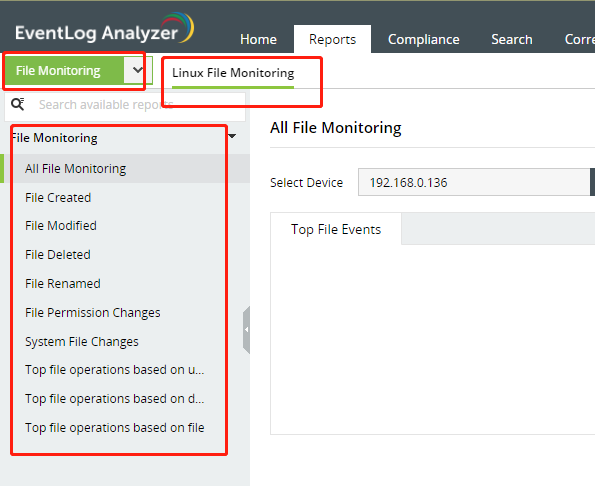Screen dimensions: 595x486
Task: Open the File Created report
Action: pos(58,198)
